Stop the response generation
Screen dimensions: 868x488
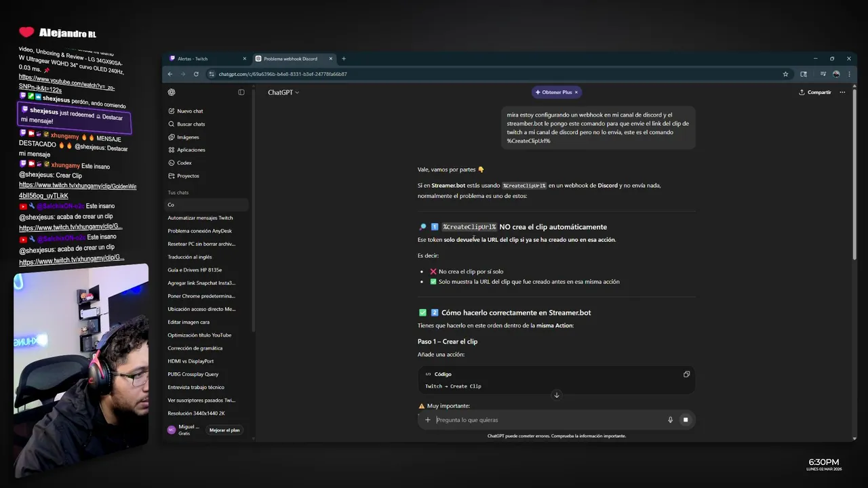tap(686, 420)
